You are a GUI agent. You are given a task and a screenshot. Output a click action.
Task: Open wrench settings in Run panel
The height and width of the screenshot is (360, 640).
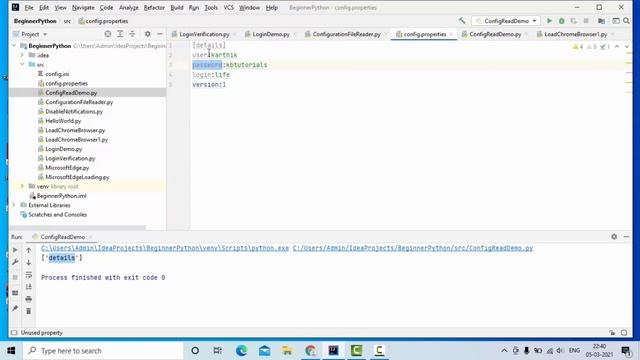click(x=15, y=262)
